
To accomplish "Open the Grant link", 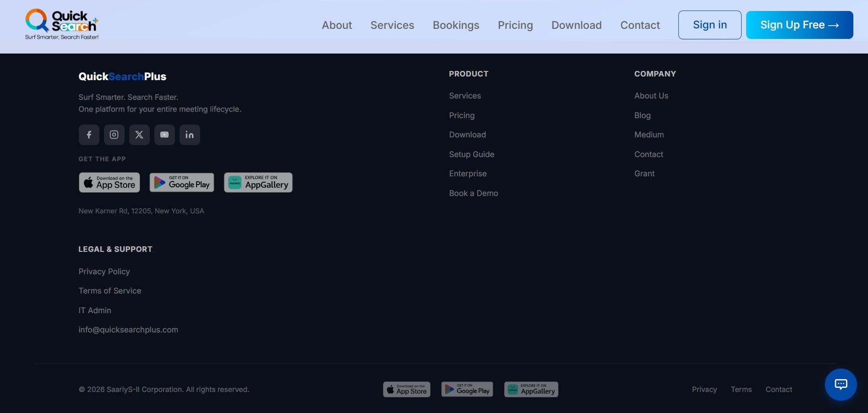I will click(x=644, y=174).
